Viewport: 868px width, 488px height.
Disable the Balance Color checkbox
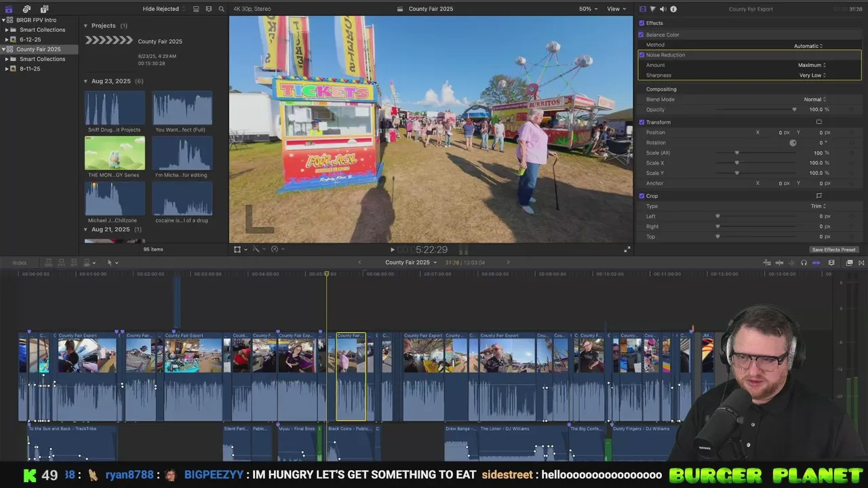[642, 35]
